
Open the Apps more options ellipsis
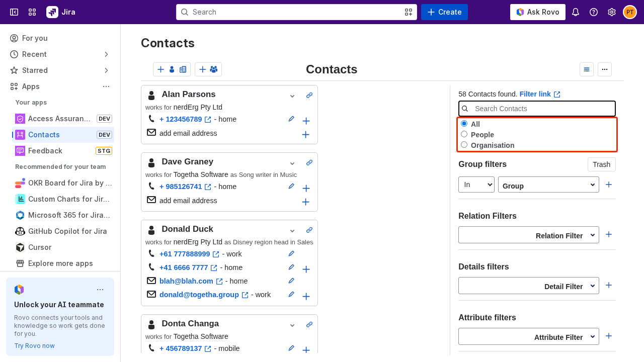[106, 86]
